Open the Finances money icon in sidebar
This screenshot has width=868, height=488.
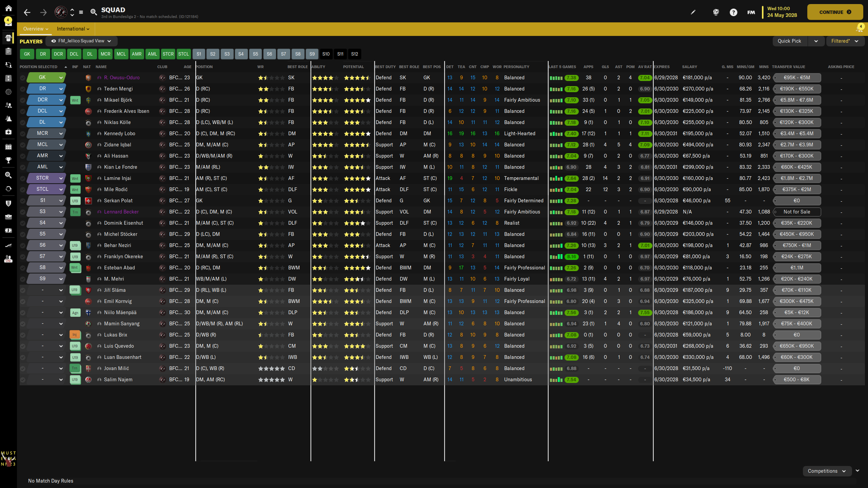(x=8, y=230)
